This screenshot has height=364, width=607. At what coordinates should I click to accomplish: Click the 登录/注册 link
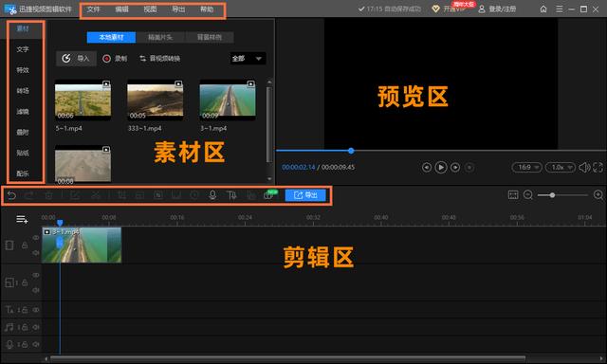click(x=503, y=9)
